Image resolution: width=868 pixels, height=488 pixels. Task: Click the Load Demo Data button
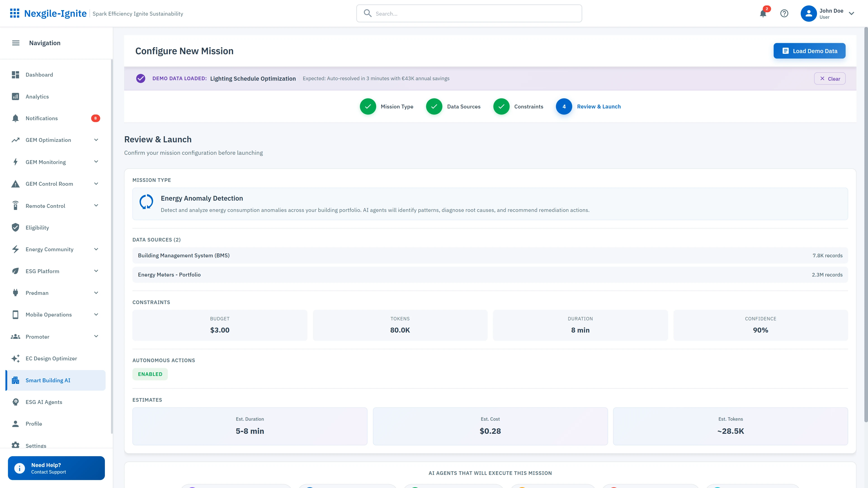pos(809,51)
